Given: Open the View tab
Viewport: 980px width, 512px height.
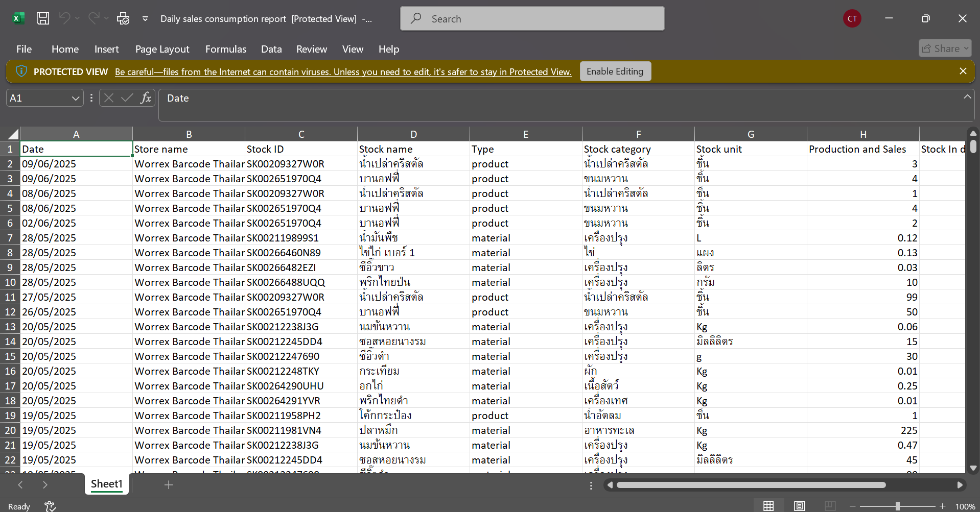Looking at the screenshot, I should point(353,49).
